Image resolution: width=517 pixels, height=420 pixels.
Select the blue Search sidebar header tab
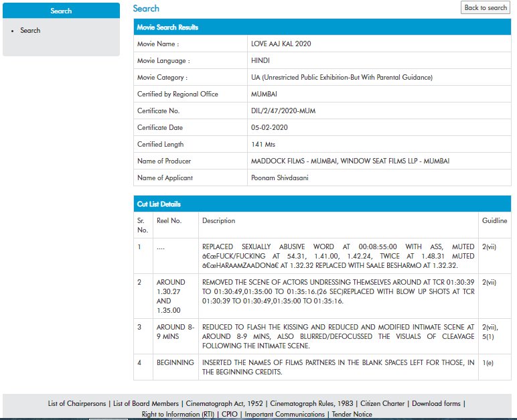click(61, 11)
